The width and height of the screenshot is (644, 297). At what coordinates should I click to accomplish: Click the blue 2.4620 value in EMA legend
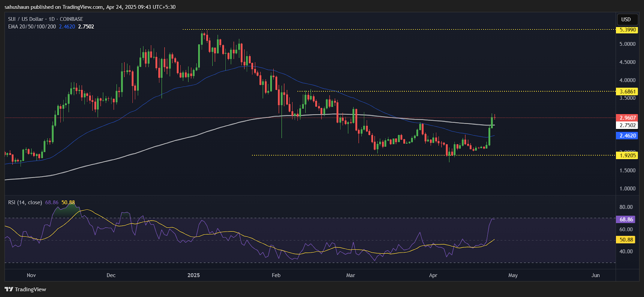tap(67, 27)
